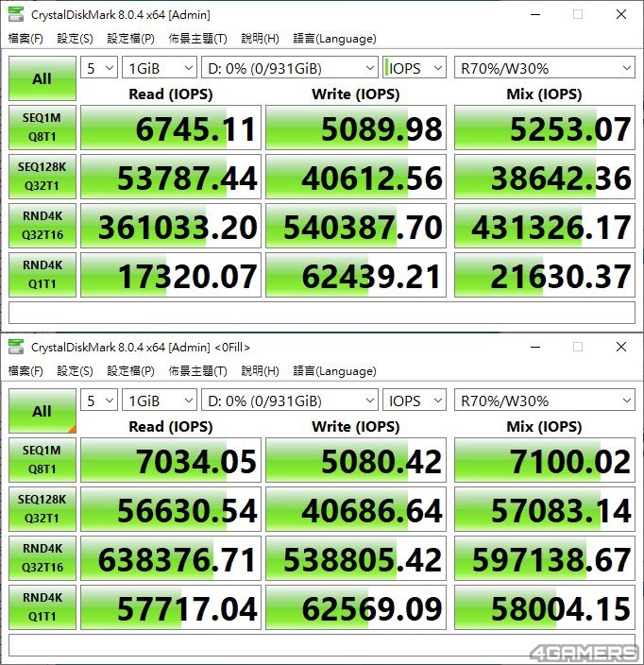This screenshot has width=644, height=665.
Task: Run All tests in top window
Action: tap(42, 78)
